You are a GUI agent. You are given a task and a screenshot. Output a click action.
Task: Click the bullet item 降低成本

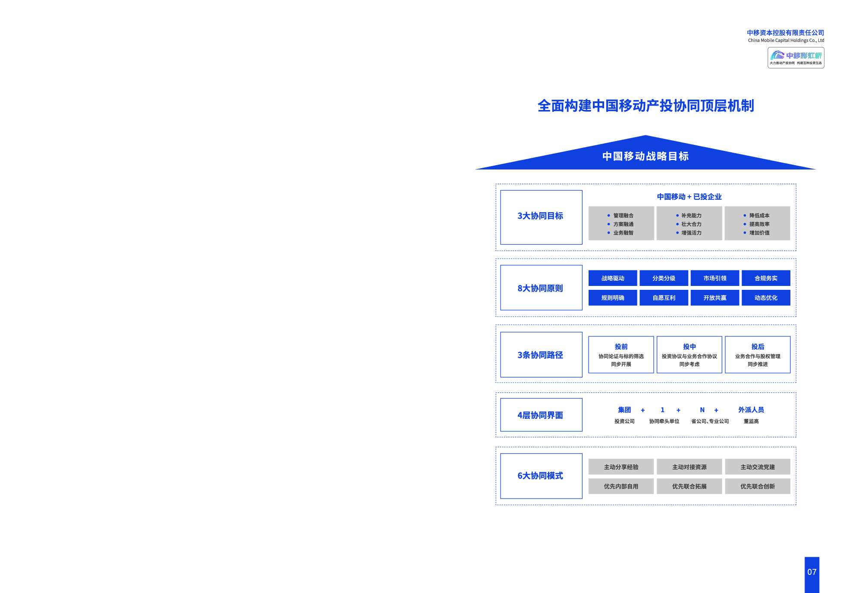click(759, 216)
